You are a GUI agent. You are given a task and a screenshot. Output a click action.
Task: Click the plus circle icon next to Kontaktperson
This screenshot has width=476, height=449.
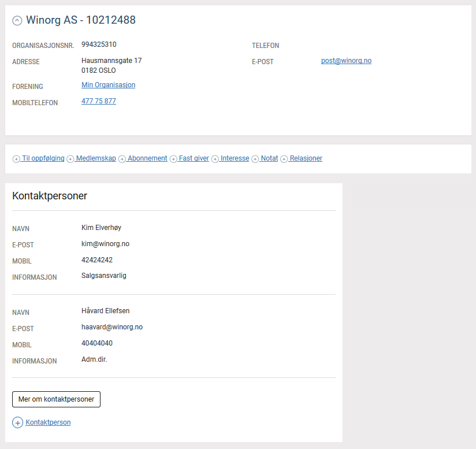(17, 422)
